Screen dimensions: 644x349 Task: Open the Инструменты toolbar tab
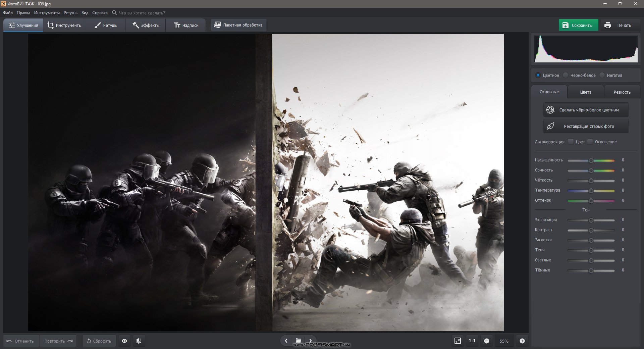coord(64,25)
